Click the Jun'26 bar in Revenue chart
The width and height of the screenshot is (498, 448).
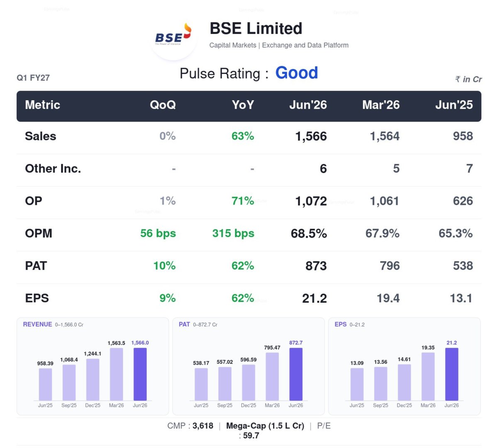(140, 374)
